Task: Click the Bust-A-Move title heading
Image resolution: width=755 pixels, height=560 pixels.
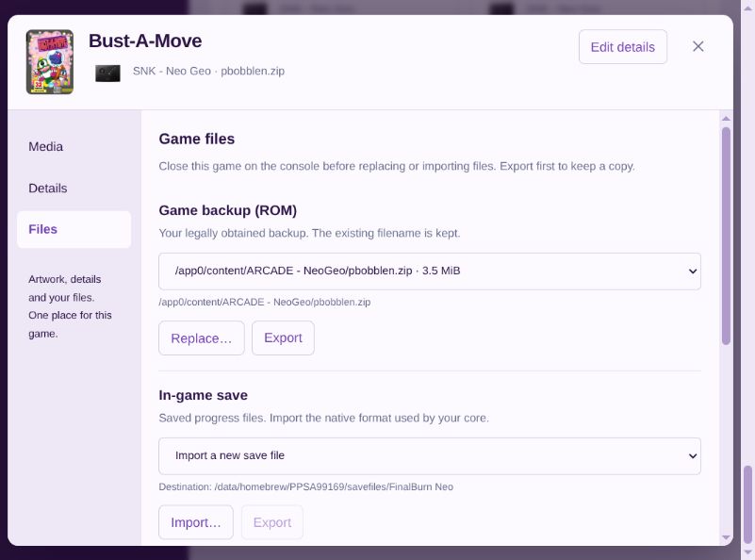Action: pyautogui.click(x=145, y=41)
